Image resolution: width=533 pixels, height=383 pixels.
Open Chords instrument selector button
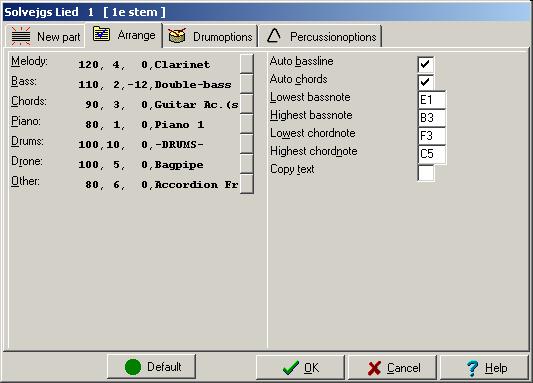coord(246,104)
